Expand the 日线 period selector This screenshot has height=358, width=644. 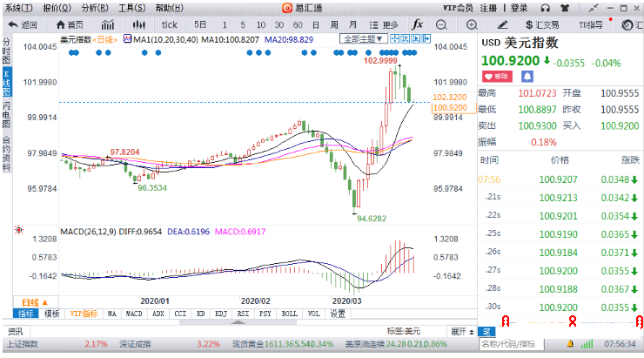pos(36,302)
